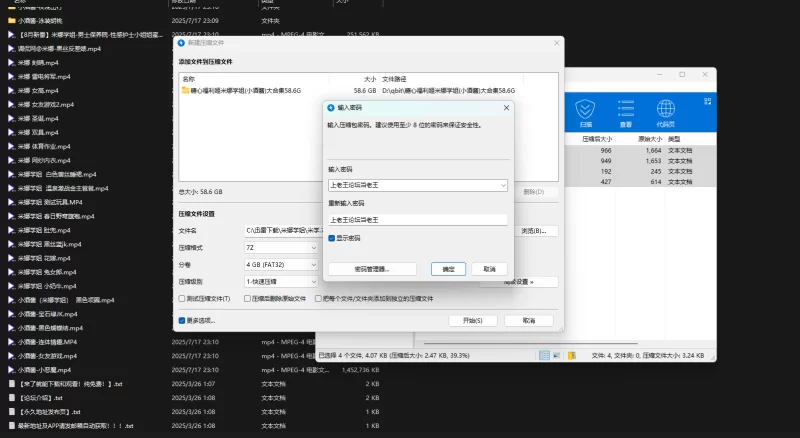Enable 压缩后删除原始文件 checkbox
800x438 pixels.
[x=247, y=299]
